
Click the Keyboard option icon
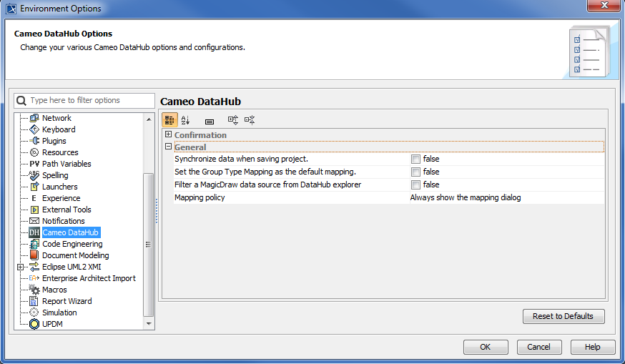[x=34, y=129]
